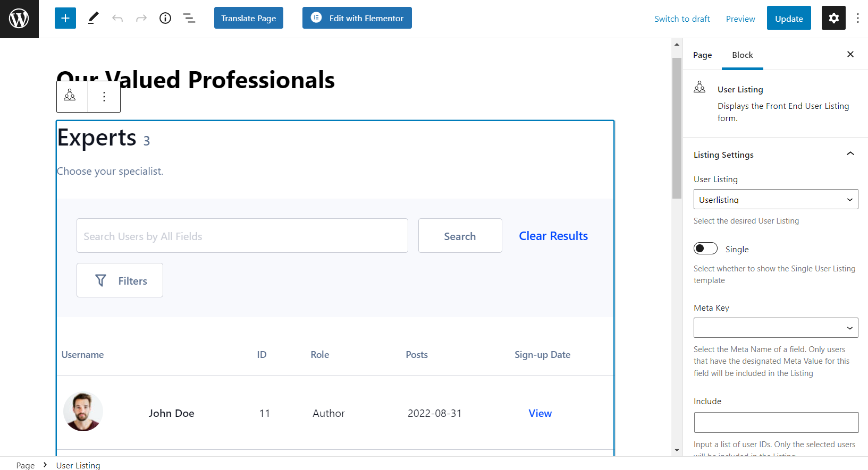The image size is (868, 470).
Task: Open the block inserter plus button
Action: coord(65,18)
